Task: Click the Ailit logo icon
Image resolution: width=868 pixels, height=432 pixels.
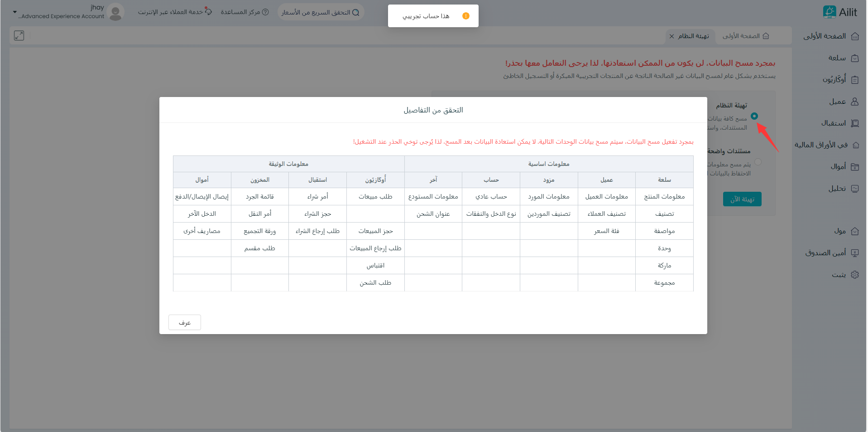Action: click(829, 12)
